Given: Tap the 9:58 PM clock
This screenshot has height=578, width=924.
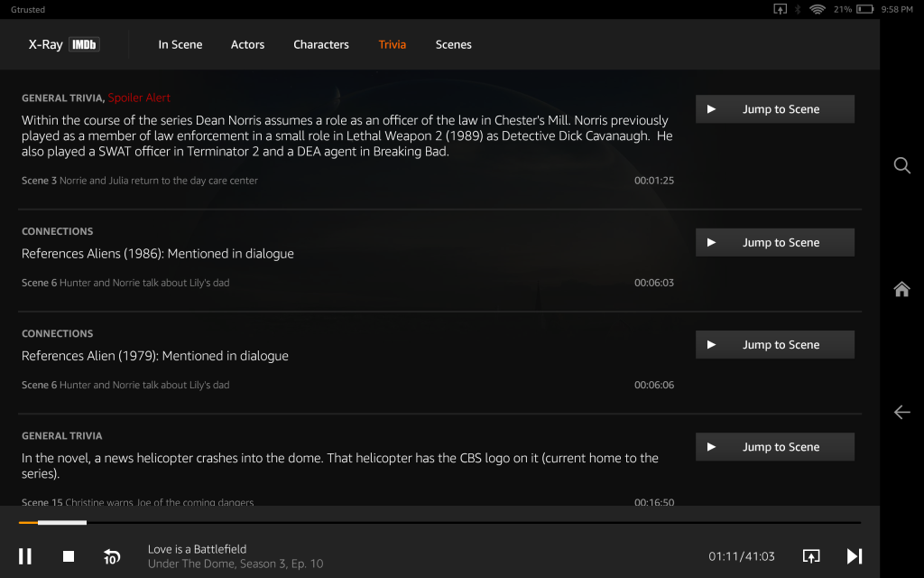Looking at the screenshot, I should (x=897, y=9).
